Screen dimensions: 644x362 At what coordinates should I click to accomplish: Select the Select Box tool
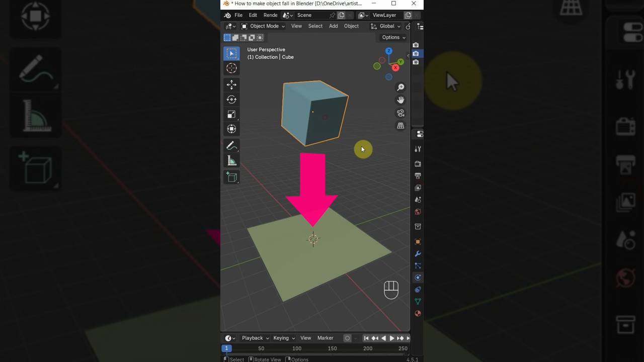pyautogui.click(x=231, y=53)
